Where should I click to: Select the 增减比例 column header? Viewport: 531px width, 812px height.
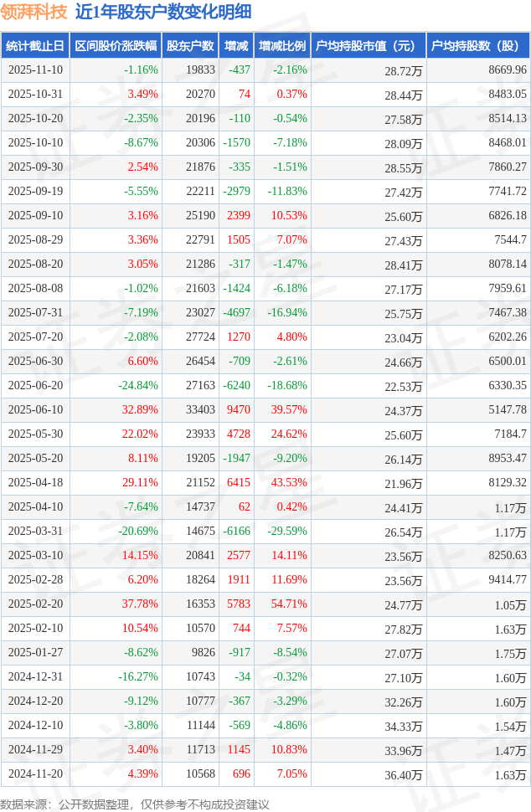[x=282, y=46]
